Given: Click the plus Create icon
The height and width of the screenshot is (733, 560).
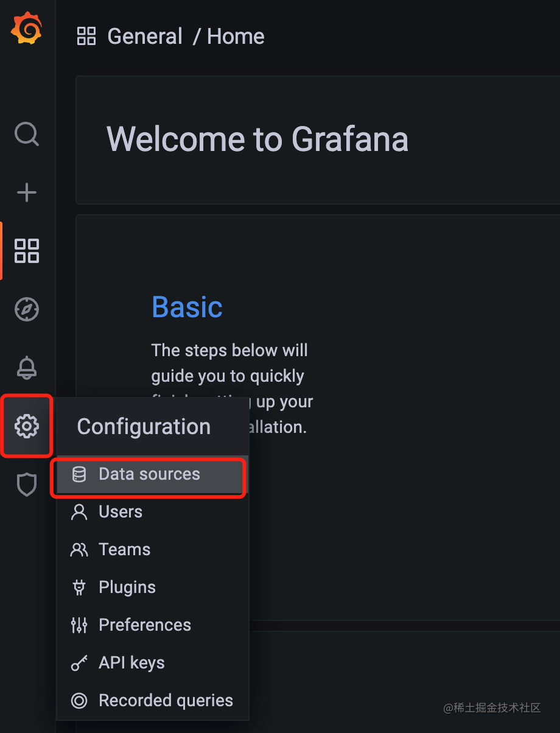Looking at the screenshot, I should 27,192.
